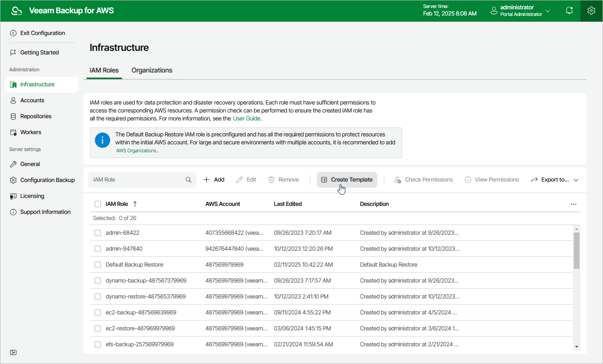Open Support Information in sidebar

[46, 212]
